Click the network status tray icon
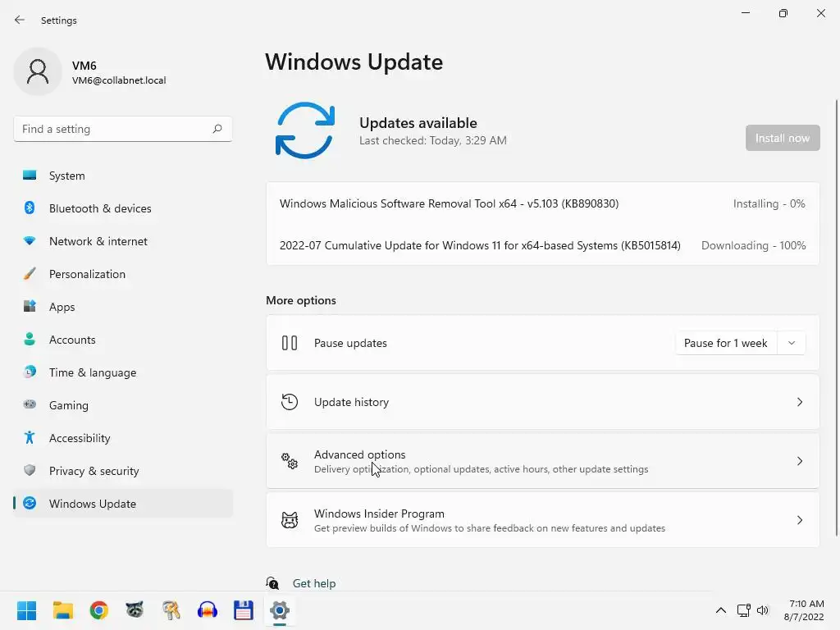The image size is (840, 630). 743,610
